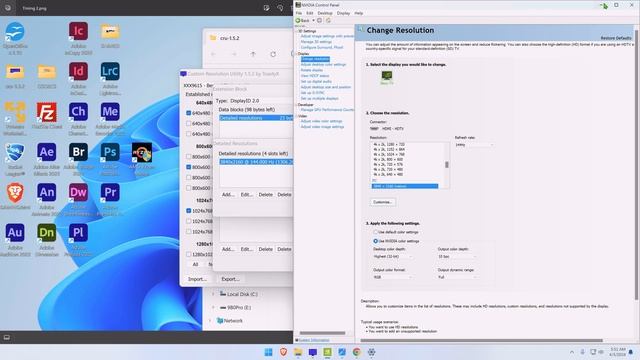Click the Customize... button

[x=382, y=202]
